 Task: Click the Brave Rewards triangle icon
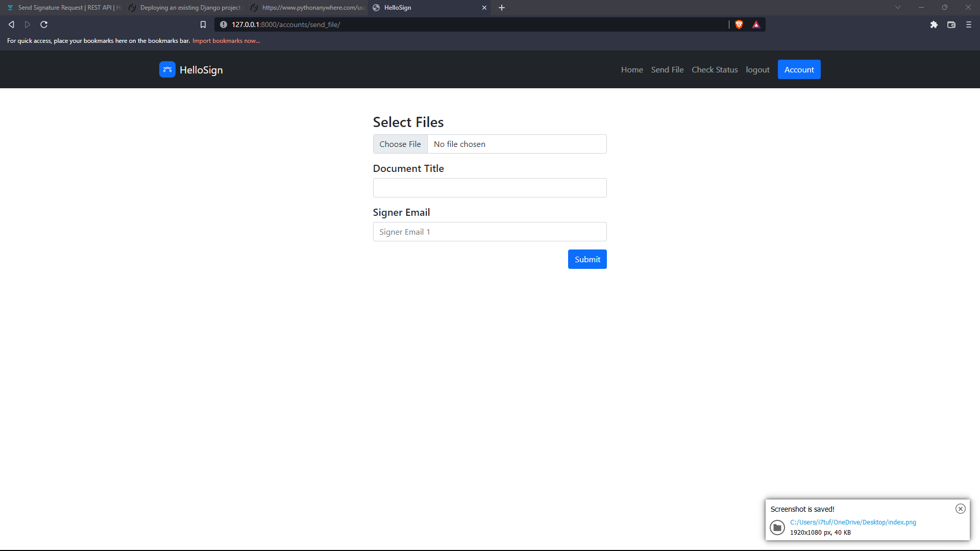pyautogui.click(x=756, y=24)
